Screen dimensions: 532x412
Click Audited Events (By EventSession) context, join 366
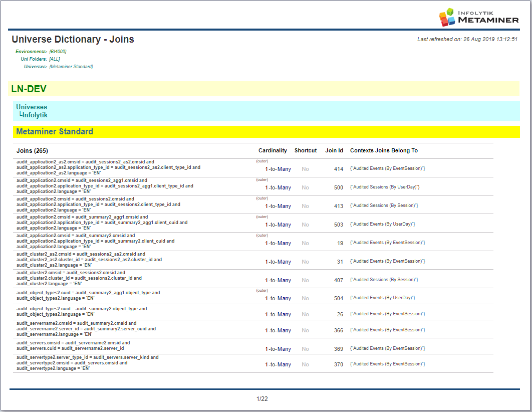pyautogui.click(x=387, y=330)
